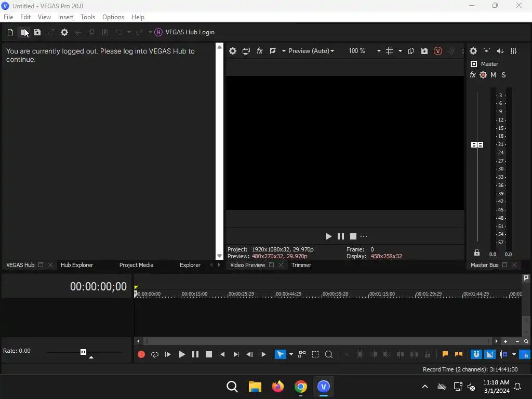Screen dimensions: 532x399
Task: Create a new project with the New icon
Action: (10, 32)
